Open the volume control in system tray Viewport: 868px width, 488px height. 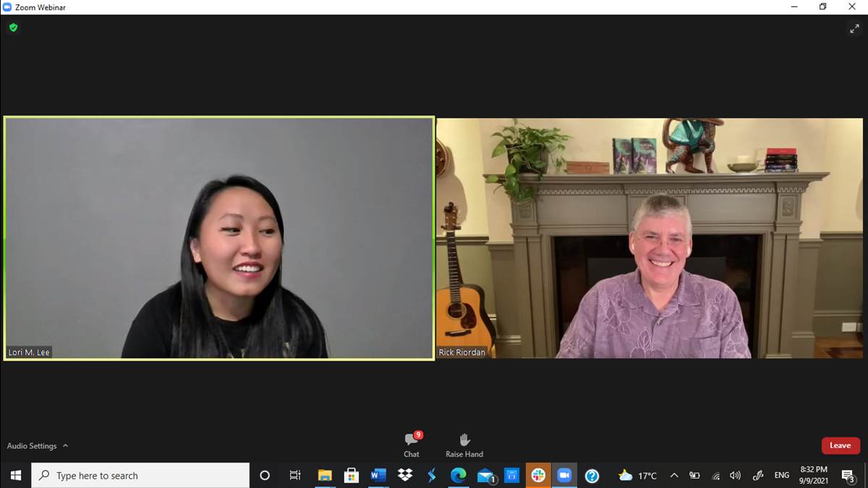point(735,476)
